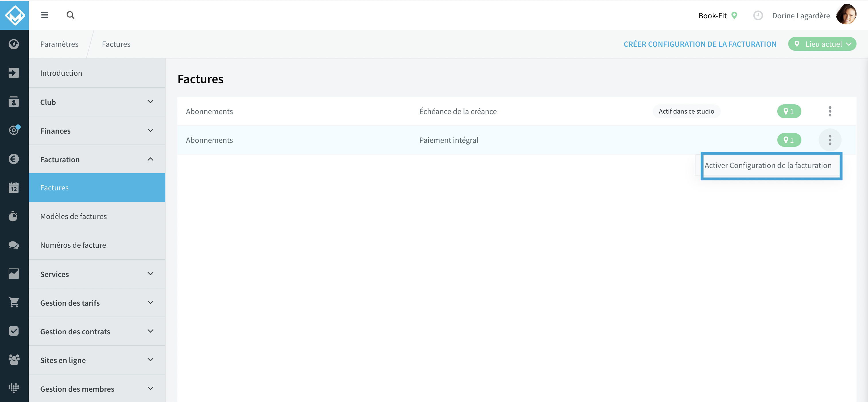This screenshot has width=868, height=402.
Task: Click Échéance de la créance text
Action: coord(458,112)
